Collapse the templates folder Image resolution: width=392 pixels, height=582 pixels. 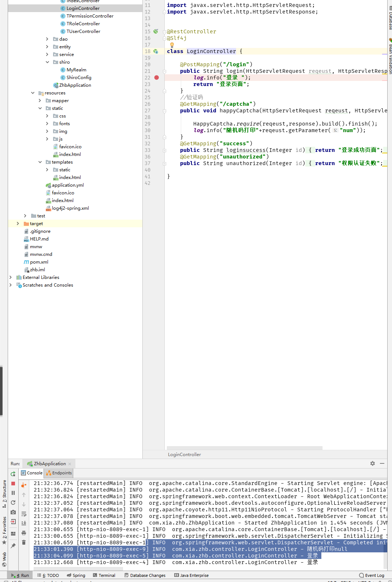tap(40, 162)
